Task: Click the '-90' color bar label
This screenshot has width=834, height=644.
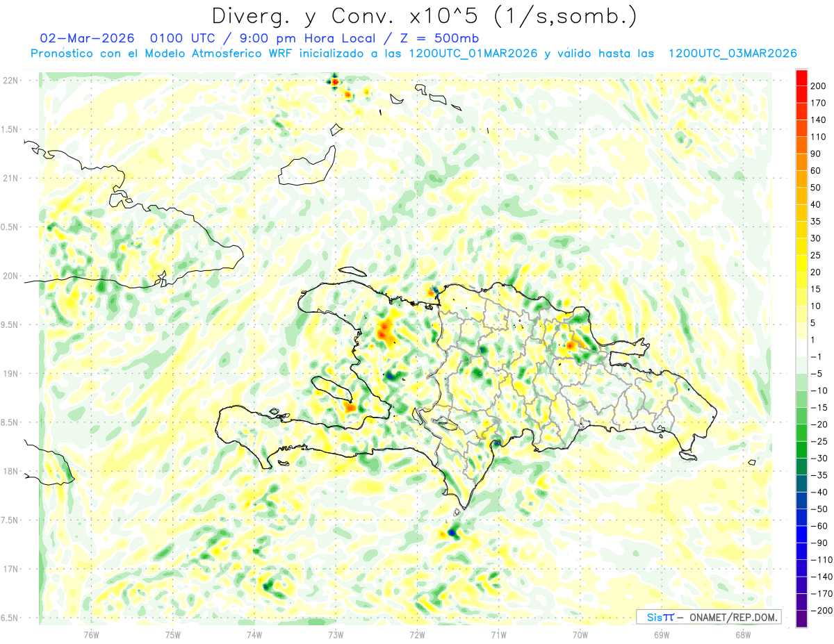Action: 817,543
